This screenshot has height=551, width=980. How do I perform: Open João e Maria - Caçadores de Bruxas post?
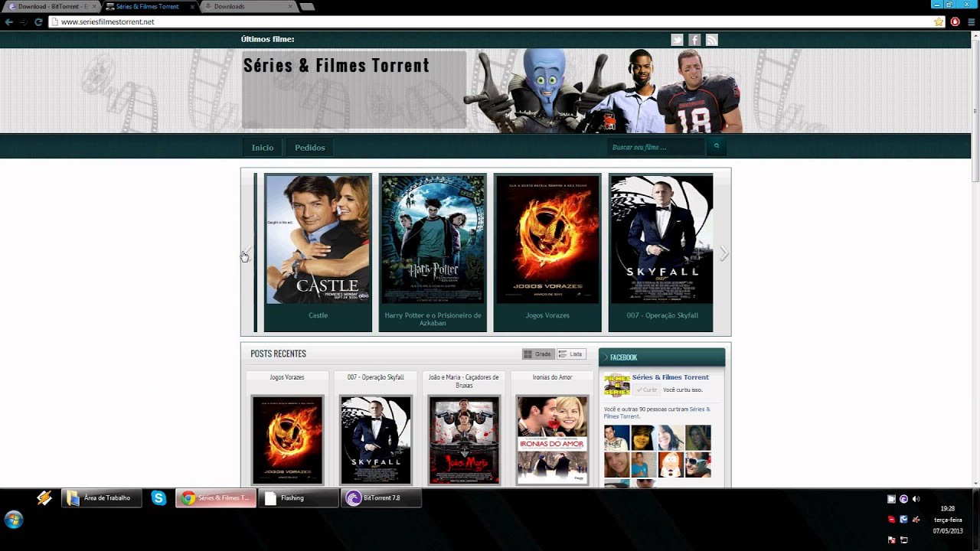(464, 381)
